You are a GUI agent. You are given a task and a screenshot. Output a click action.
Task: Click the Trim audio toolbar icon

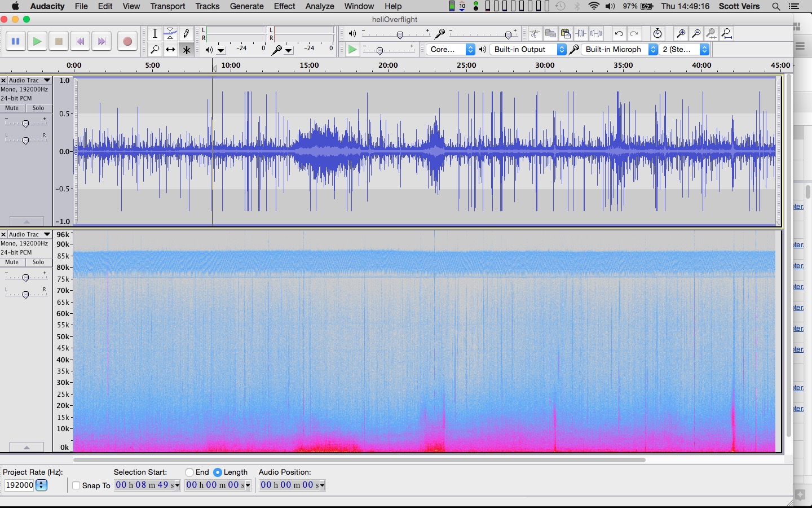581,34
